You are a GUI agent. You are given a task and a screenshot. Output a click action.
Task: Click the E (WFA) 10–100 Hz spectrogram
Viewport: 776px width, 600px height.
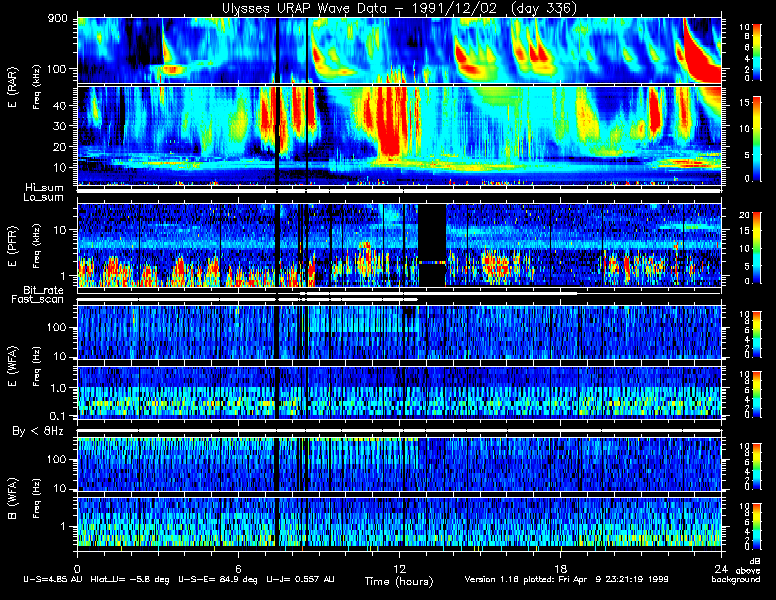pyautogui.click(x=399, y=332)
